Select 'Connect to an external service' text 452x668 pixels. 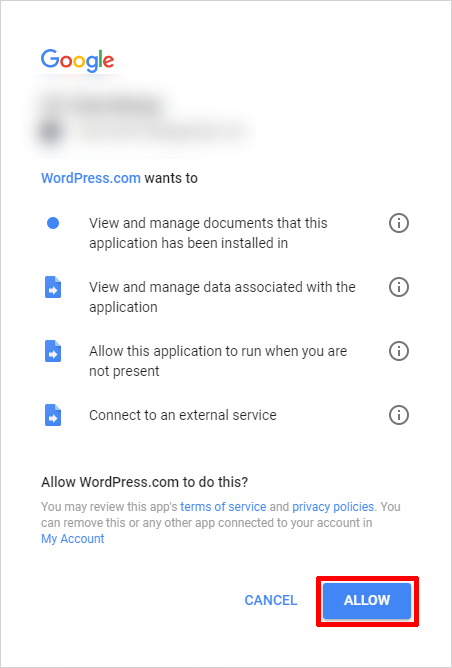click(183, 415)
